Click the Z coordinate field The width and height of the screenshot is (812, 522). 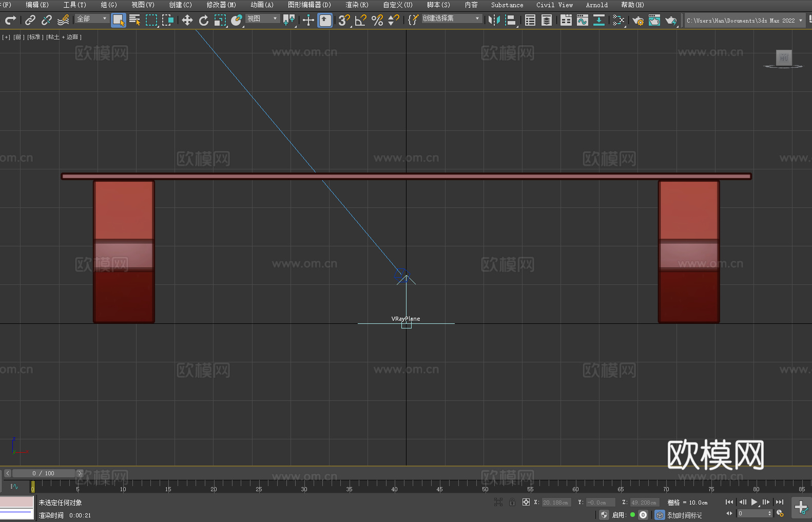(x=644, y=502)
